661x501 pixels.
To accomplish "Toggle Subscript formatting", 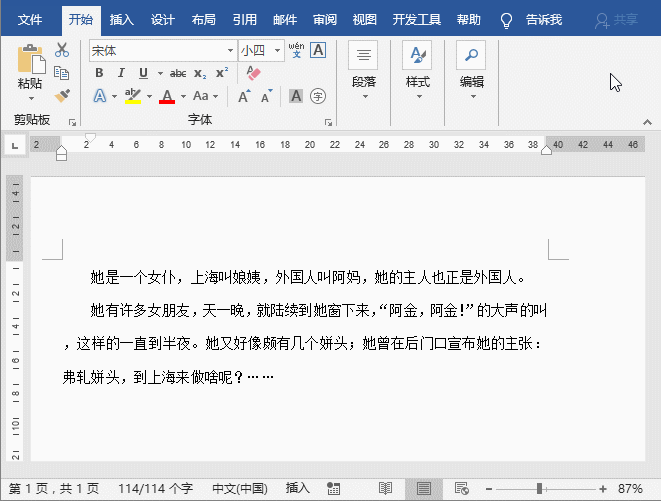I will pos(200,73).
